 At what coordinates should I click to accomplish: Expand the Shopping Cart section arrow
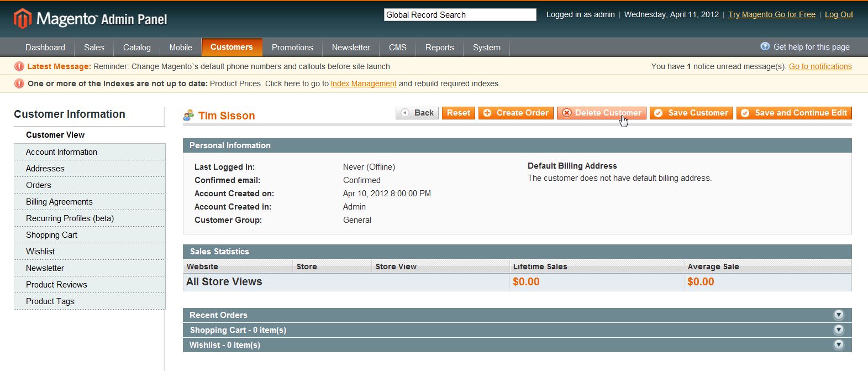[839, 330]
